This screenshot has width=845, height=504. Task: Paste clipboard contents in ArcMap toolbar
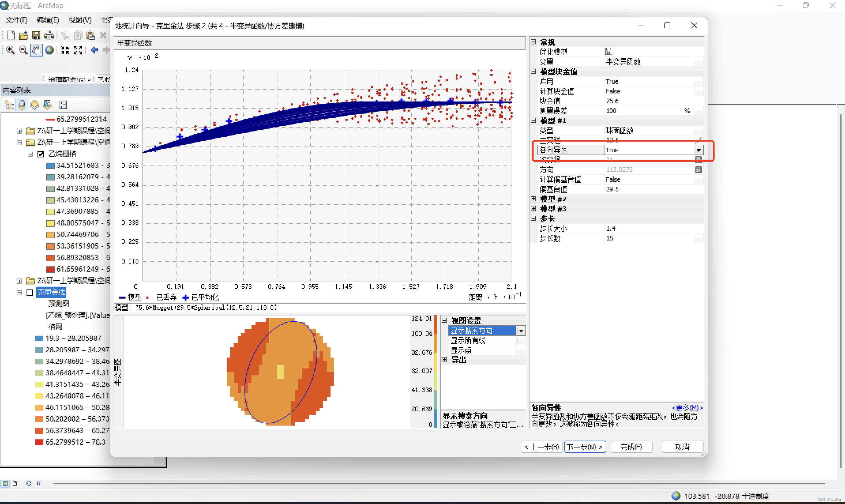coord(90,35)
